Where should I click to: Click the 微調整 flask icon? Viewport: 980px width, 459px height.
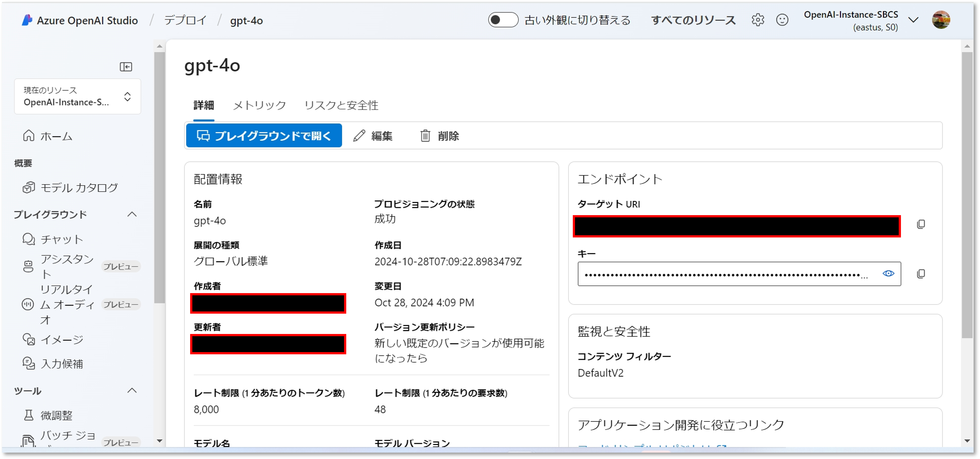click(x=28, y=415)
